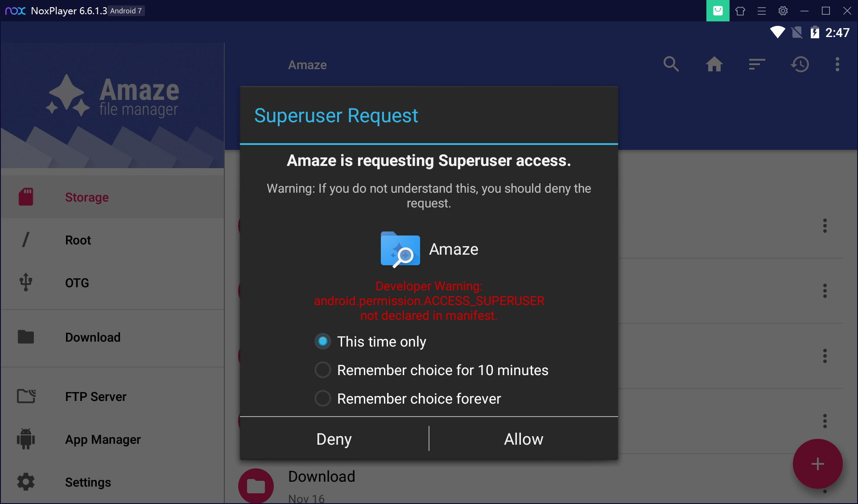Click the battery charging status icon
The height and width of the screenshot is (504, 858).
coord(815,32)
